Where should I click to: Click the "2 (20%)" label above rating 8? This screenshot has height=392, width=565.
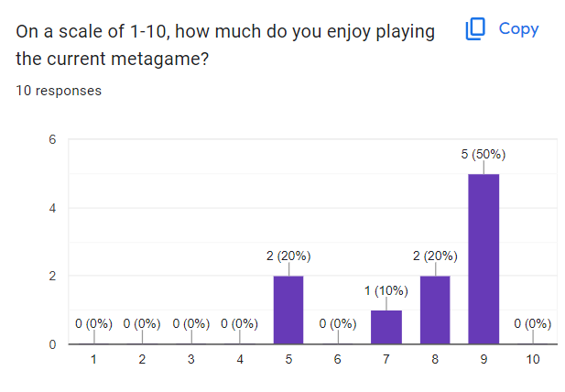[x=435, y=256]
